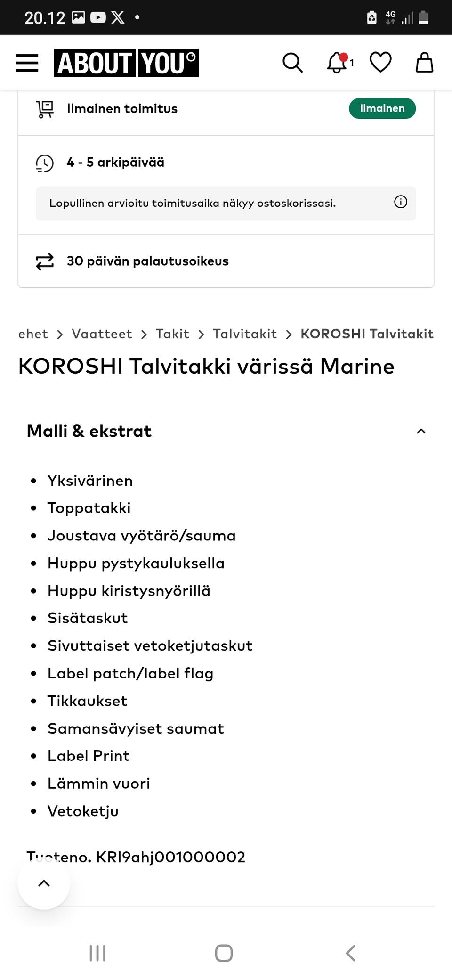
Task: Open notifications via the bell icon
Action: click(x=337, y=63)
